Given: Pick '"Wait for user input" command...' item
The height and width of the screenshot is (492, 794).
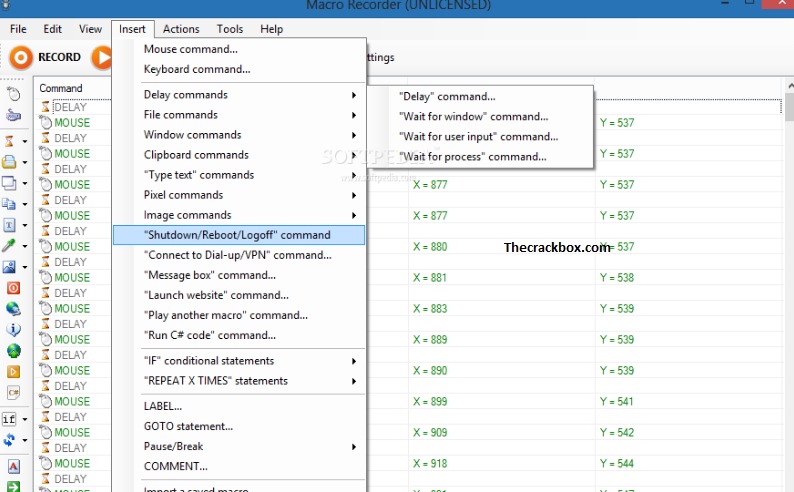Looking at the screenshot, I should [480, 137].
